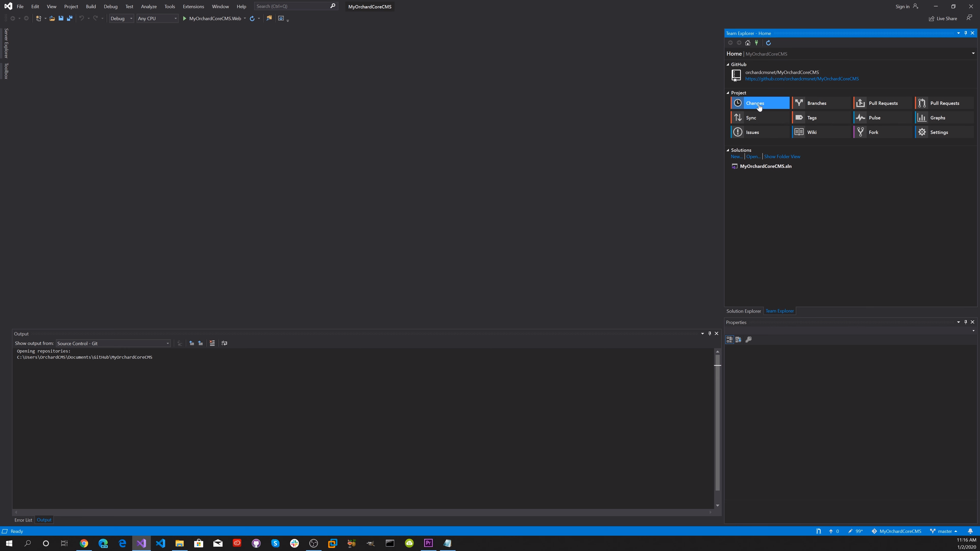Click the Save All toolbar icon
980x551 pixels.
(x=70, y=18)
